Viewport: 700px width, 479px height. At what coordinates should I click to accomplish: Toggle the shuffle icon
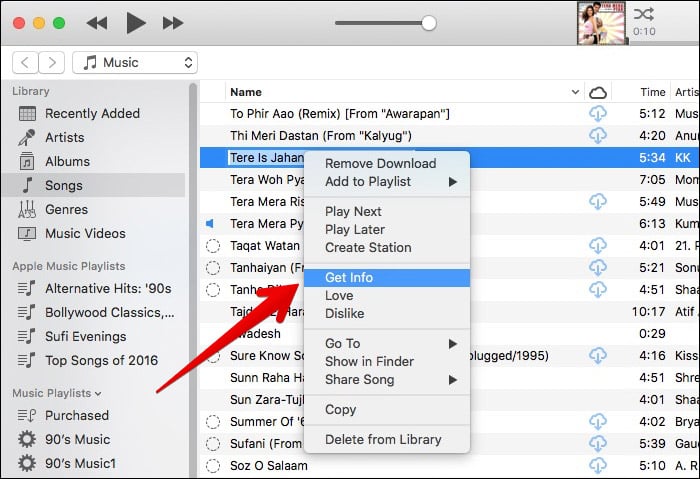coord(643,14)
